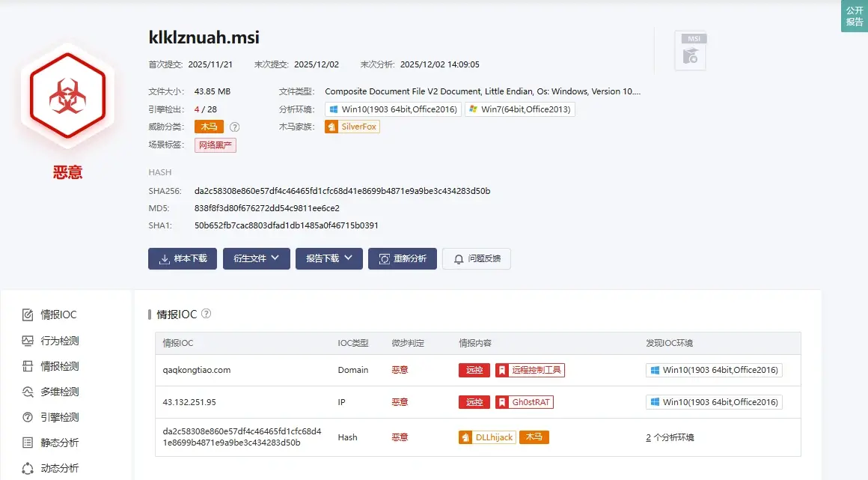
Task: Click the SHA256 hash value
Action: pyautogui.click(x=342, y=191)
